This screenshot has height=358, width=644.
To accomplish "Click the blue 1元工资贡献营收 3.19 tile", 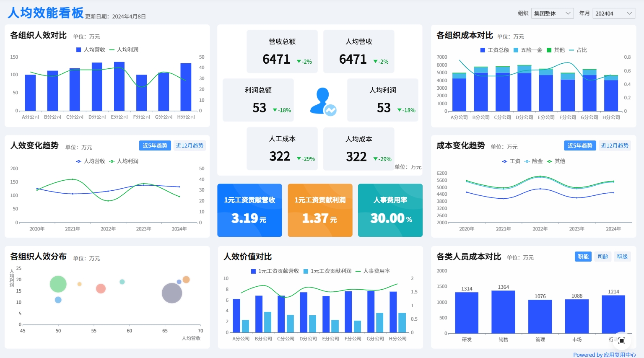I will point(249,210).
